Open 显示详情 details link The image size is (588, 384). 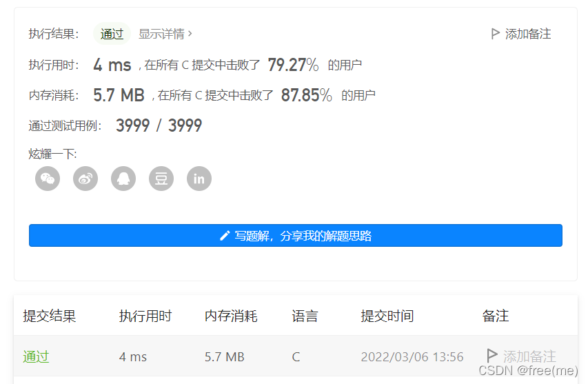165,34
